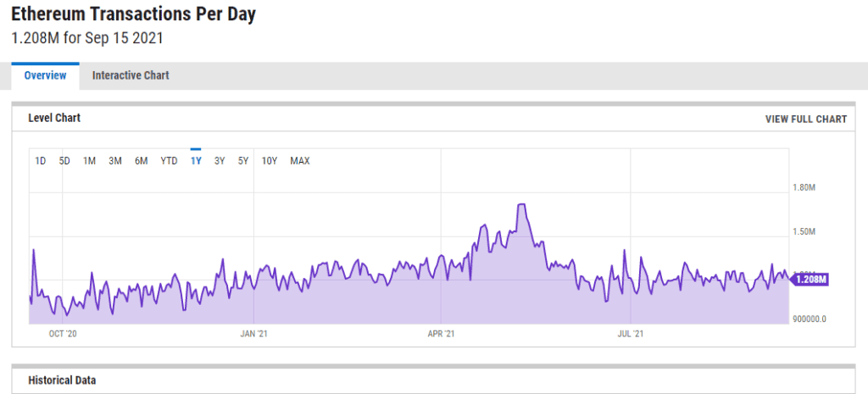Screen dimensions: 868x394
Task: Click the 1.208M current value tag
Action: coord(810,280)
